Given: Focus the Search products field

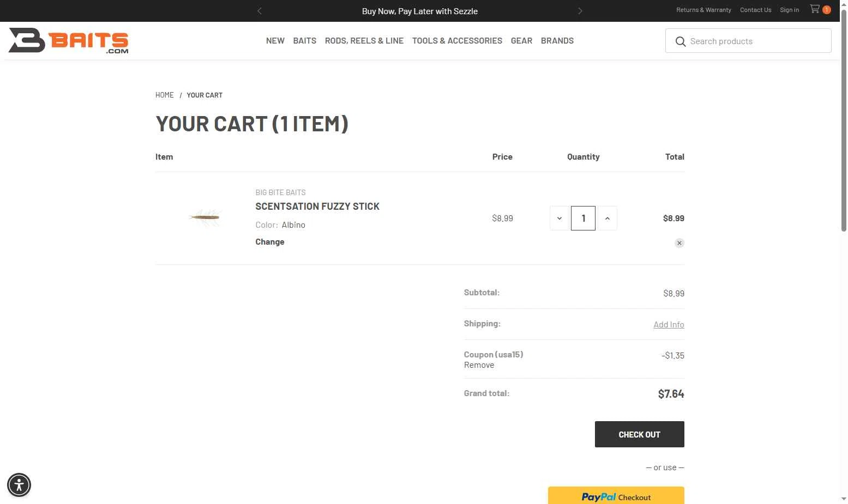Looking at the screenshot, I should tap(748, 41).
